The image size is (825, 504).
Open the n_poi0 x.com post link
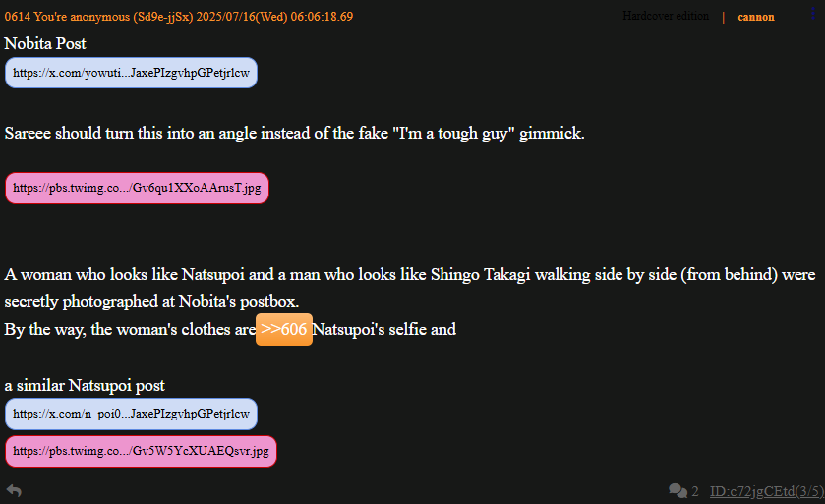[x=131, y=414]
